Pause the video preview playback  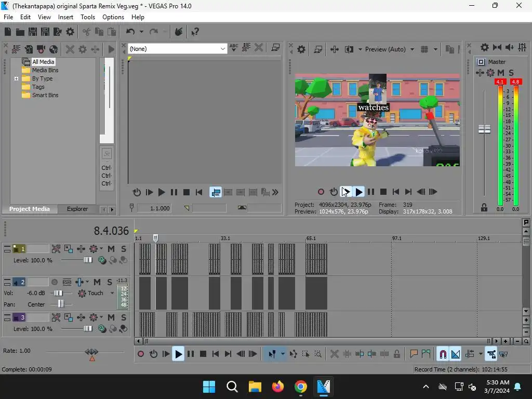[371, 192]
